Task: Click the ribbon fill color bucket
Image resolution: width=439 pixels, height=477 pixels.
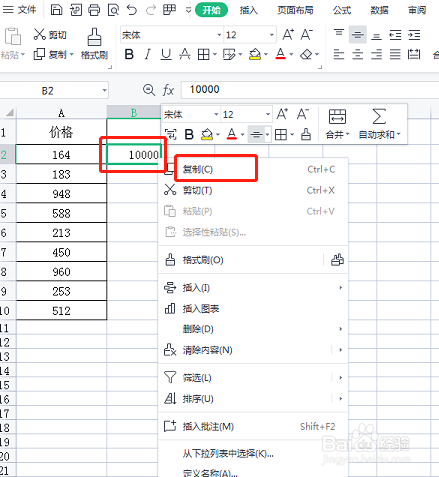Action: click(x=255, y=54)
